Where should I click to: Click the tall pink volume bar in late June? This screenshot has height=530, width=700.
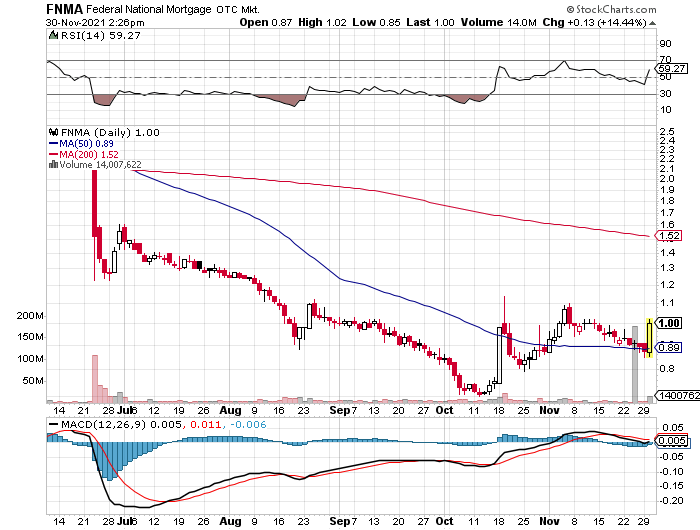click(x=95, y=379)
